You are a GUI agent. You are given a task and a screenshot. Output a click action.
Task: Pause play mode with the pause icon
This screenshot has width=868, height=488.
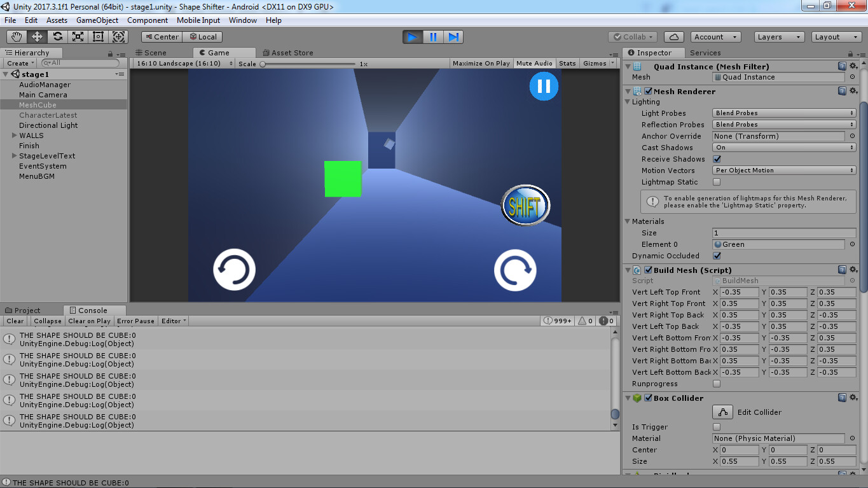coord(432,37)
